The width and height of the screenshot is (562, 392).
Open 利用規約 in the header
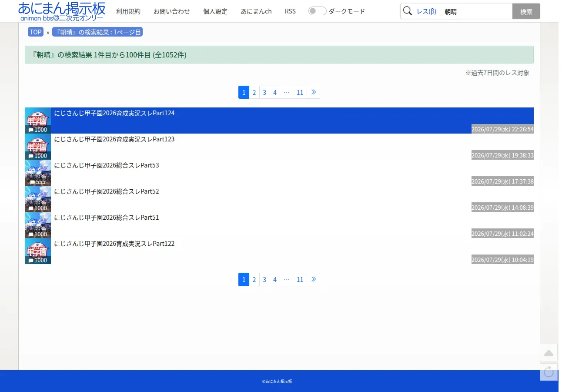click(x=128, y=11)
